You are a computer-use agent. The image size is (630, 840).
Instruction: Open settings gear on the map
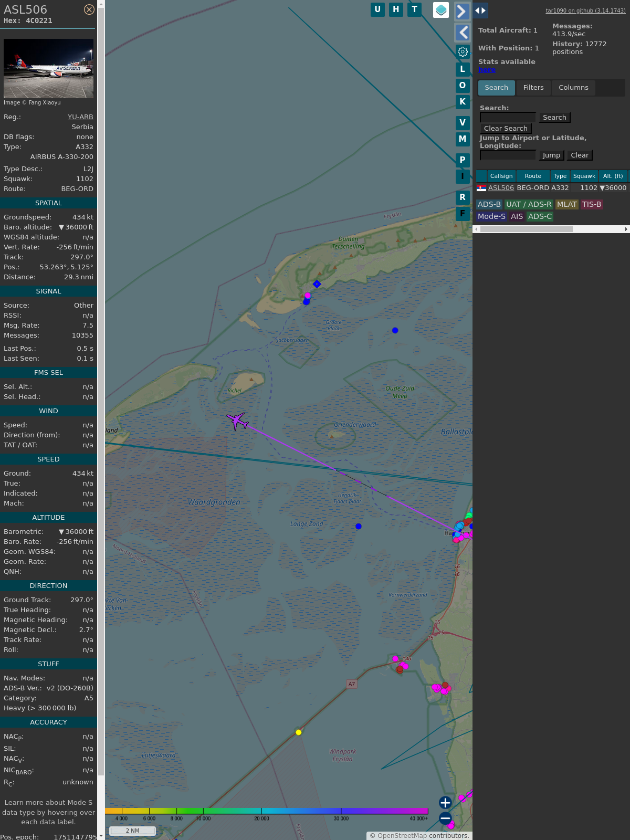(463, 51)
